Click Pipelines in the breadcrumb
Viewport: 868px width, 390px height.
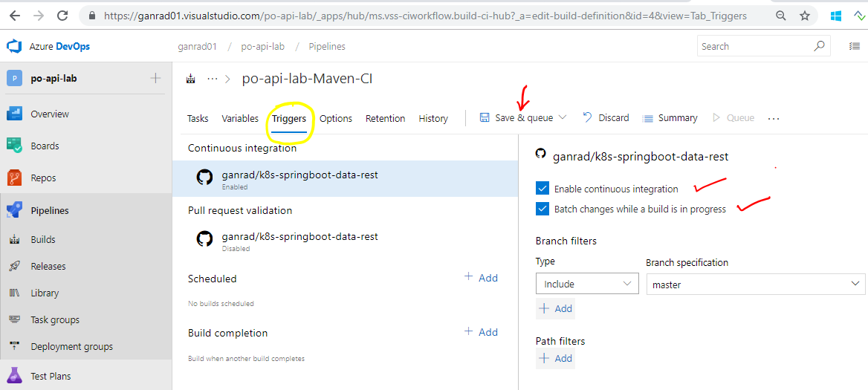coord(327,47)
